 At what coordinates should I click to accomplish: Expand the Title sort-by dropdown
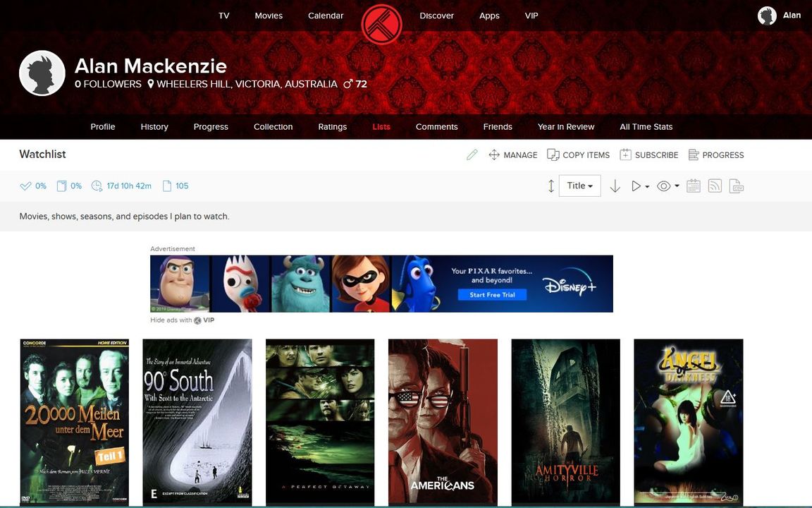(x=579, y=186)
